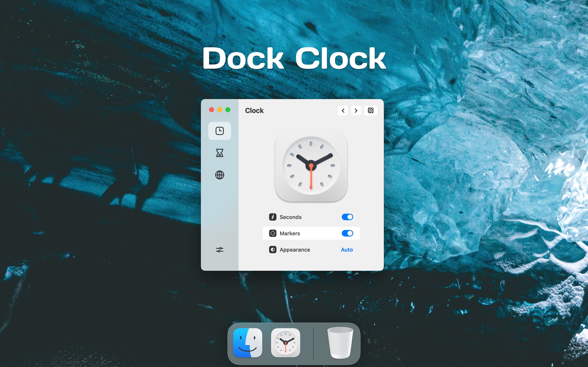Viewport: 588px width, 367px height.
Task: Click the Appearance row icon
Action: coord(273,250)
